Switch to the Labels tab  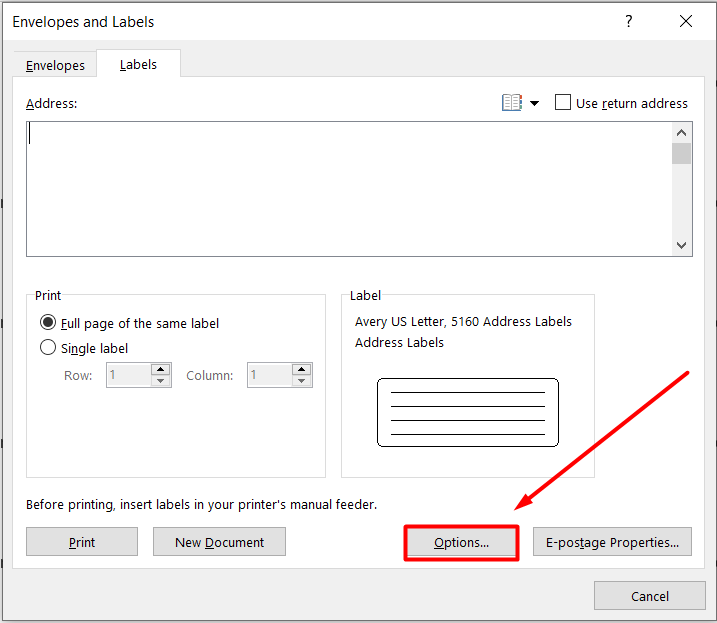pos(138,64)
